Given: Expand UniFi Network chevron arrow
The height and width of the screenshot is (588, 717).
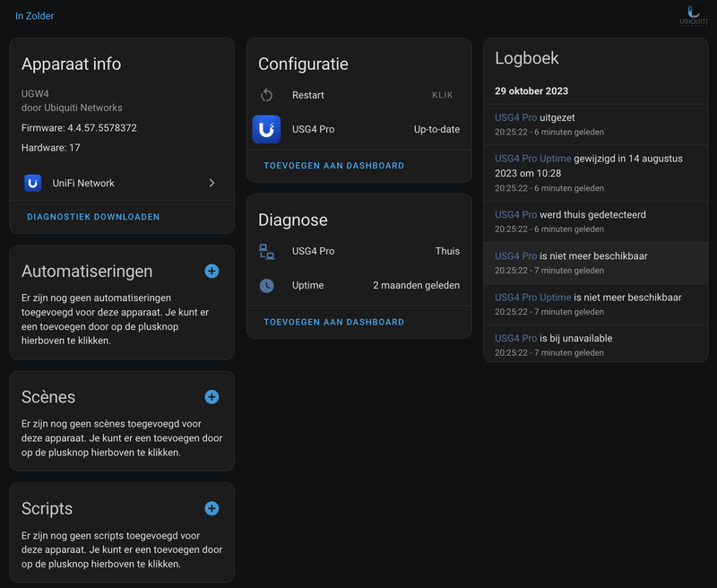Looking at the screenshot, I should point(212,183).
